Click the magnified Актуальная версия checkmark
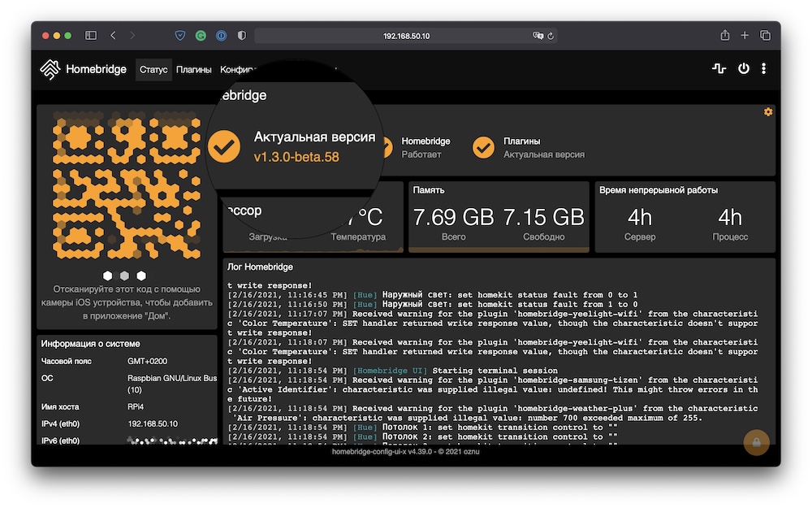812x508 pixels. point(224,146)
